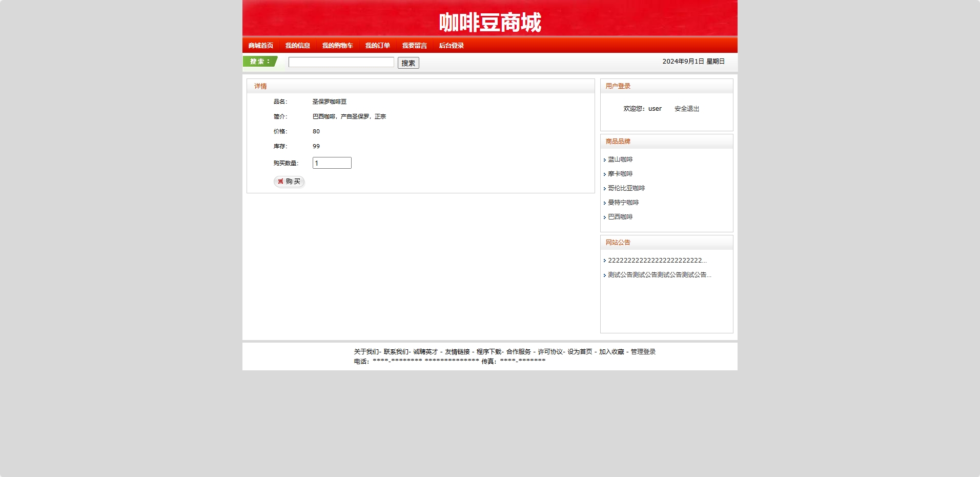Open the 我的购物车 menu item
Viewport: 980px width, 477px height.
(x=337, y=45)
